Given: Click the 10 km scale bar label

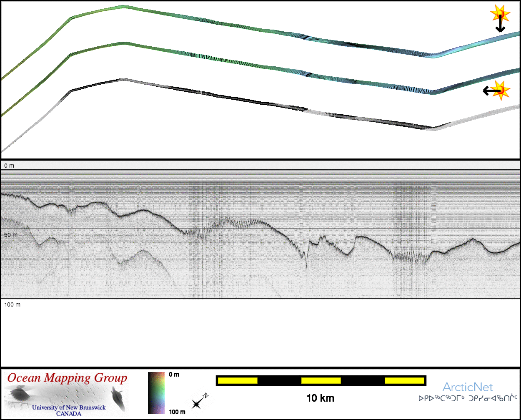Looking at the screenshot, I should [320, 398].
